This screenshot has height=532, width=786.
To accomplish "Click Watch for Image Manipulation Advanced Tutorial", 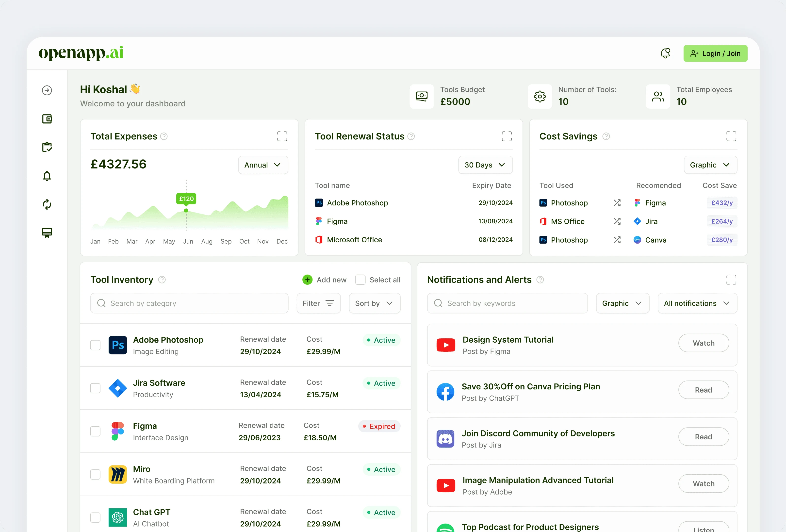I will [704, 484].
